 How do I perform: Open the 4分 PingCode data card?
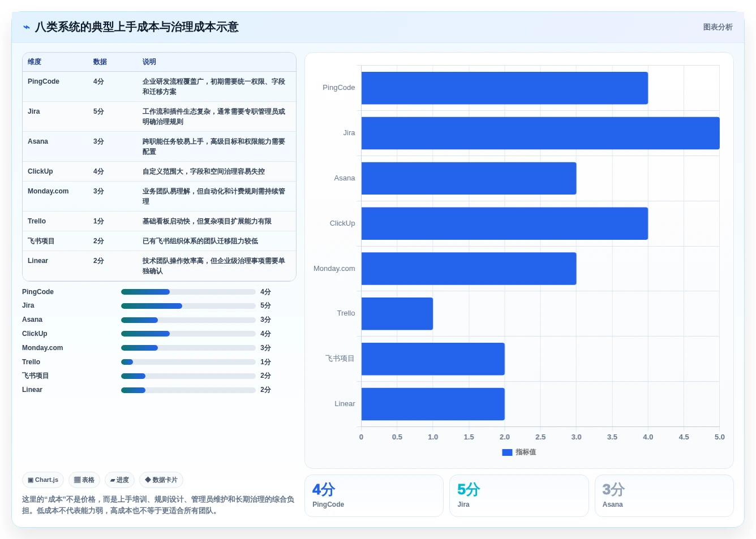click(374, 495)
